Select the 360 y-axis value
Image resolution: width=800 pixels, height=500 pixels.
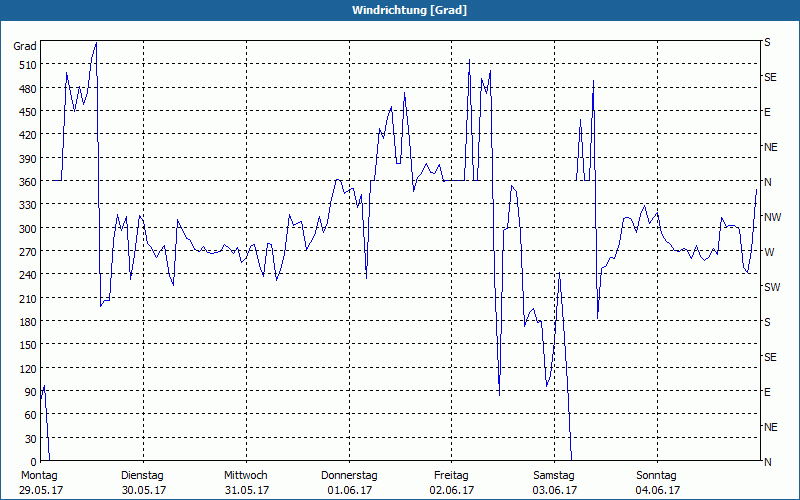tap(28, 182)
